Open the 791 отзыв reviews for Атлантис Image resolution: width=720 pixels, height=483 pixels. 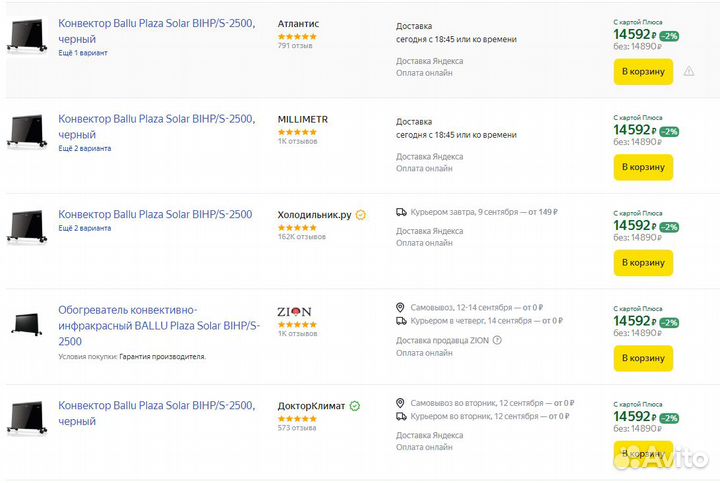297,46
